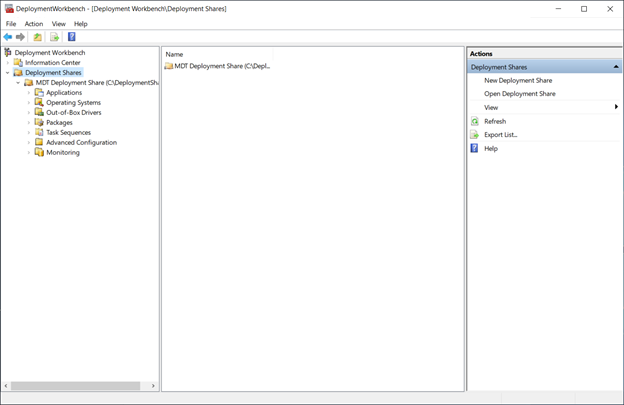Click Open Deployment Share action
The width and height of the screenshot is (624, 405).
click(x=520, y=93)
